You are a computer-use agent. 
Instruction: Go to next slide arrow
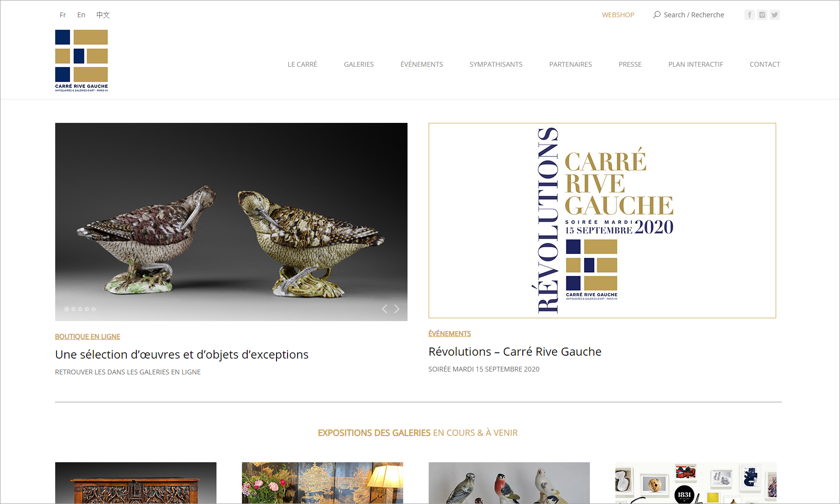tap(397, 309)
